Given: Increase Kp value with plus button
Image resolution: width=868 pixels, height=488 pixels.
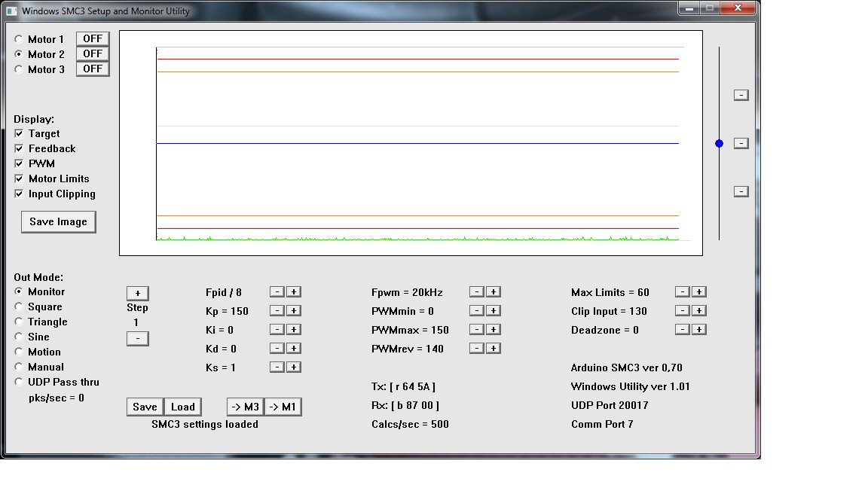Looking at the screenshot, I should click(x=294, y=310).
